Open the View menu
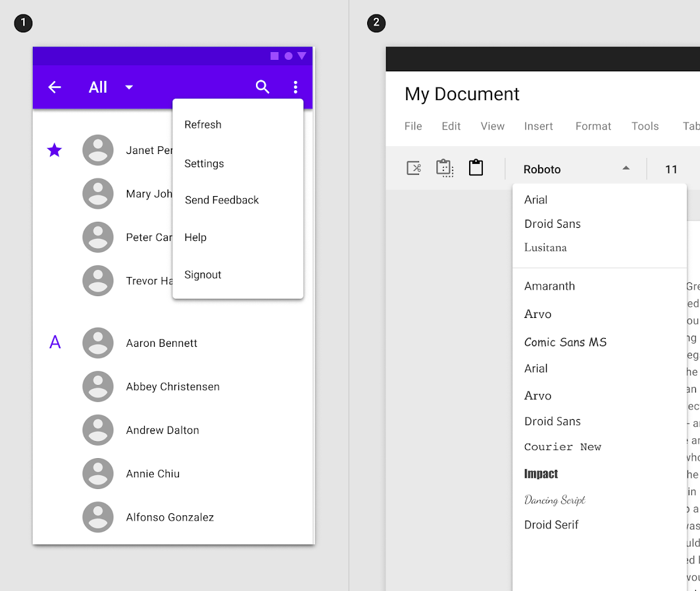 [492, 126]
